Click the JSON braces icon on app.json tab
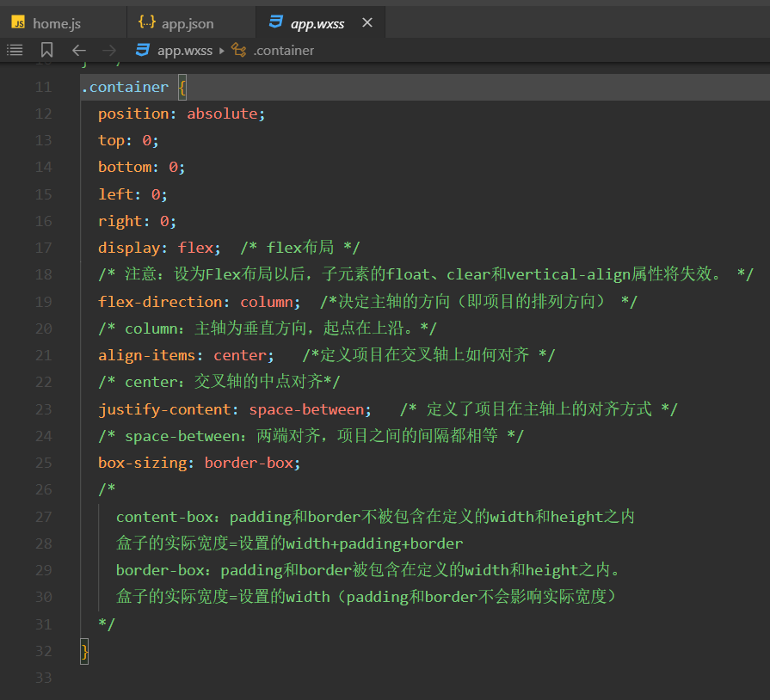The height and width of the screenshot is (700, 770). [x=147, y=22]
